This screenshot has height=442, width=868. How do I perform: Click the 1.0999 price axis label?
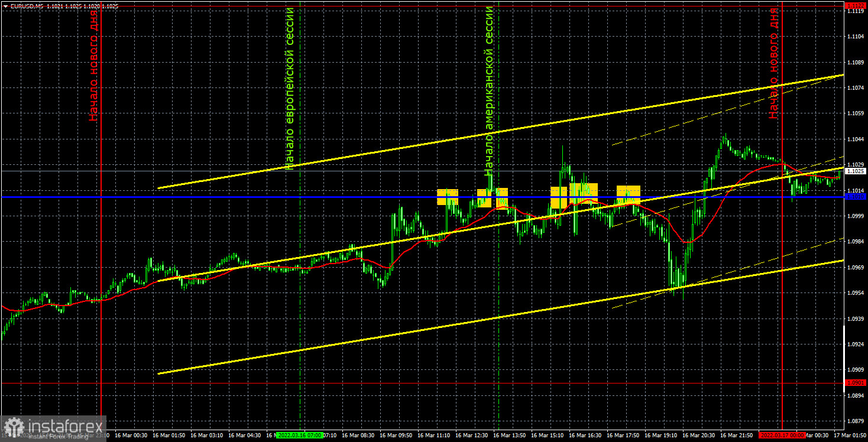click(855, 216)
